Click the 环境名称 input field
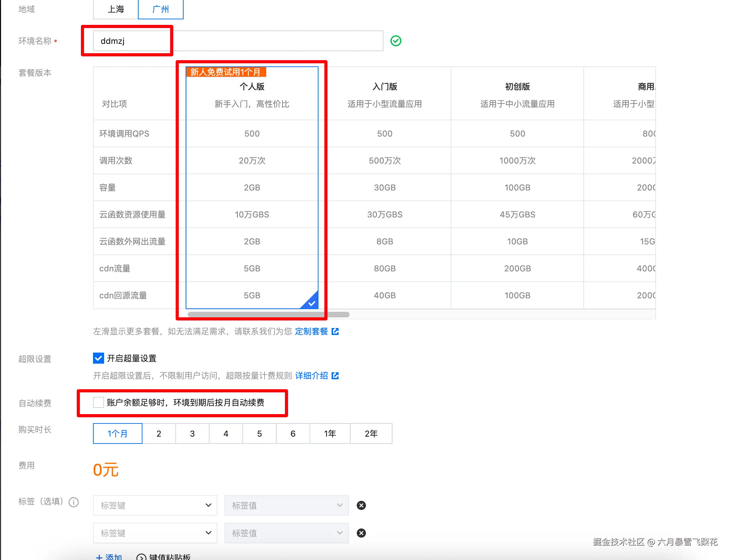 tap(238, 41)
